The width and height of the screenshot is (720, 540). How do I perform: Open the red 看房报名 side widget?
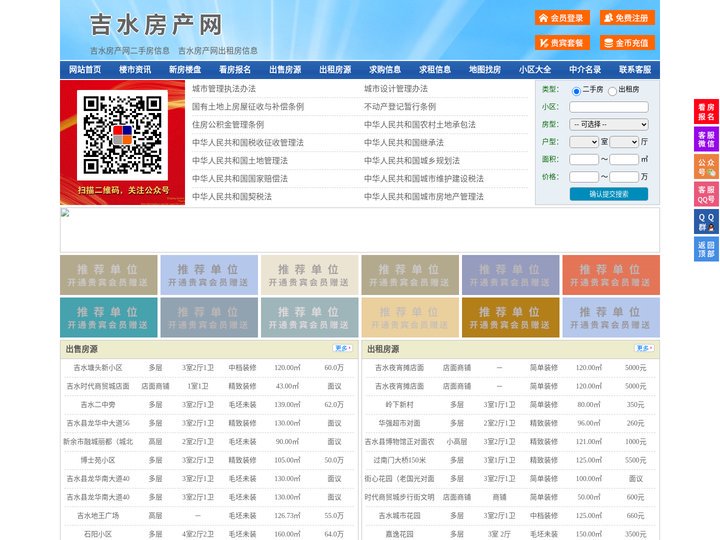pos(706,112)
